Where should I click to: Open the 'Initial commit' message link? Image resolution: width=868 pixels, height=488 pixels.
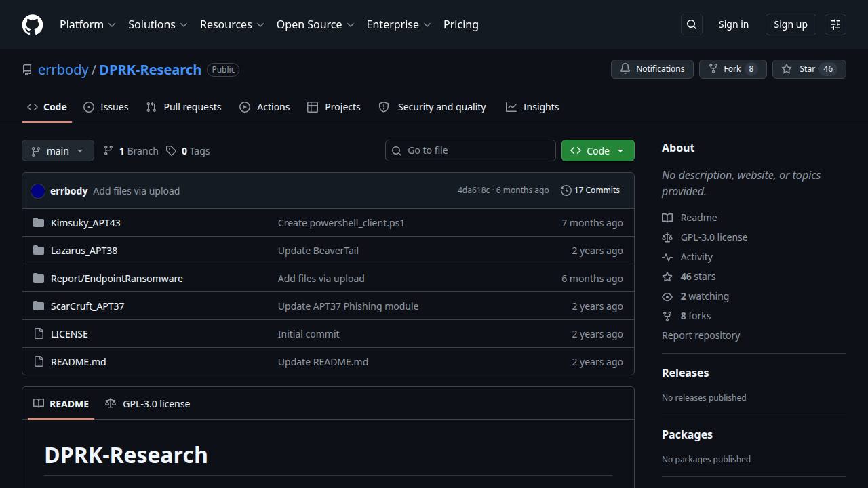click(x=309, y=333)
